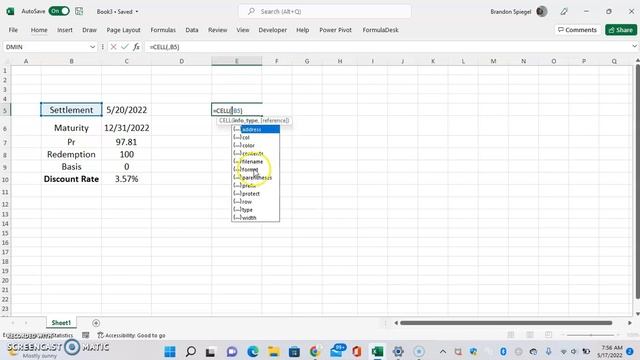Screen dimensions: 640x360
Task: Click the Sheet1 tab
Action: point(61,323)
